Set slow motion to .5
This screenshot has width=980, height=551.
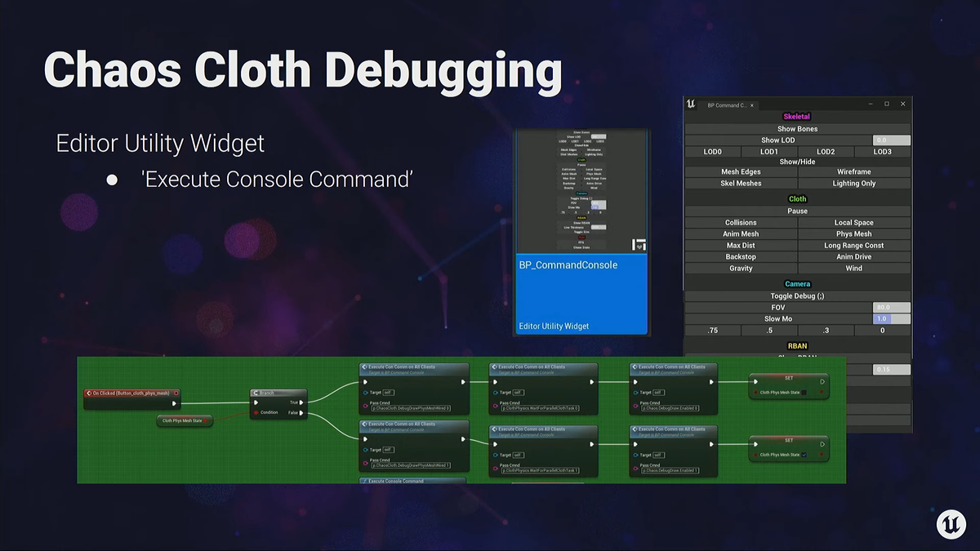tap(769, 330)
